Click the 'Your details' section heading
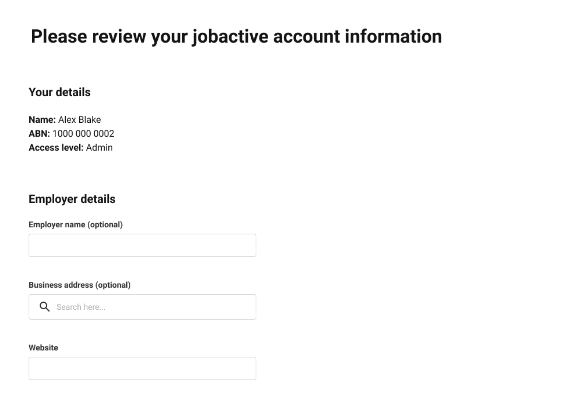588x415 pixels. 60,92
